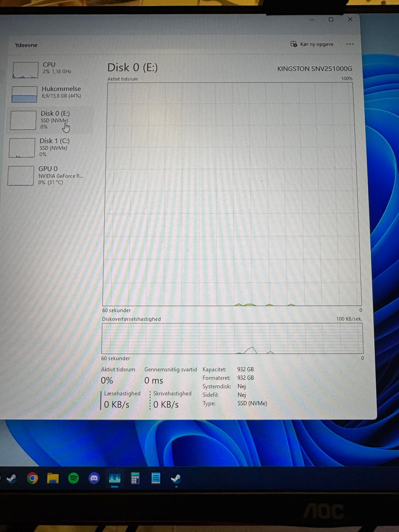The width and height of the screenshot is (399, 532).
Task: Click the 'Disk 0 (E:)' main heading
Action: (x=133, y=67)
